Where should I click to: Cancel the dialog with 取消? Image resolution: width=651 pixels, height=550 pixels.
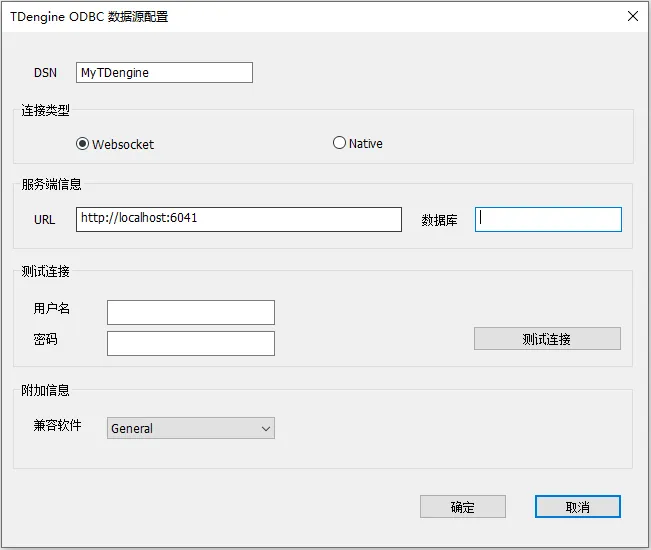(x=577, y=507)
